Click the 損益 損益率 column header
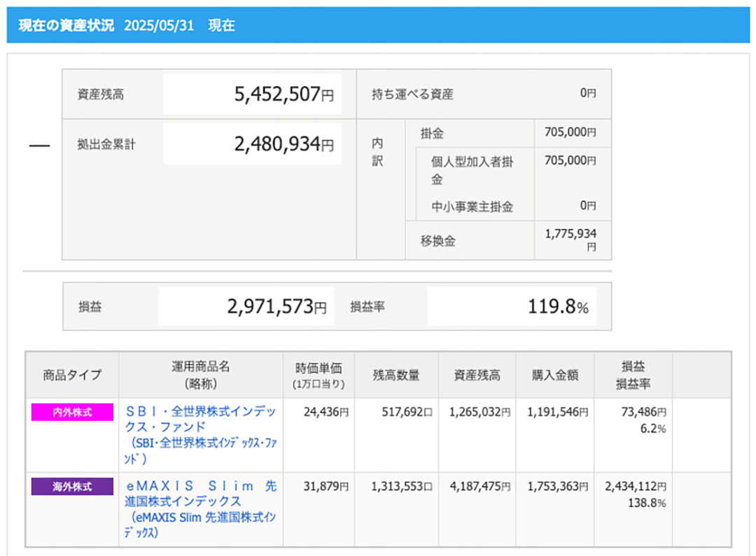The width and height of the screenshot is (756, 556). [633, 375]
